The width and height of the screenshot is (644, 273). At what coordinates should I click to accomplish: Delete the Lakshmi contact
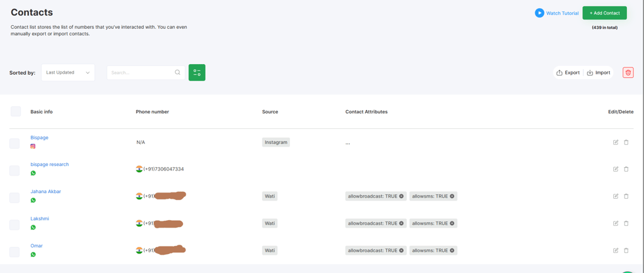click(x=626, y=223)
